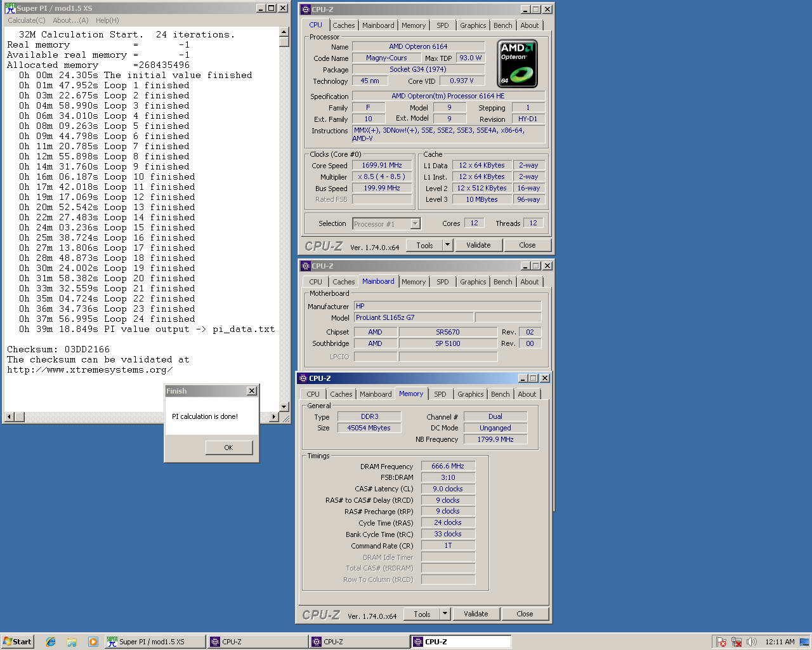Click Super PI horizontal scrollbar right arrow

pyautogui.click(x=274, y=417)
